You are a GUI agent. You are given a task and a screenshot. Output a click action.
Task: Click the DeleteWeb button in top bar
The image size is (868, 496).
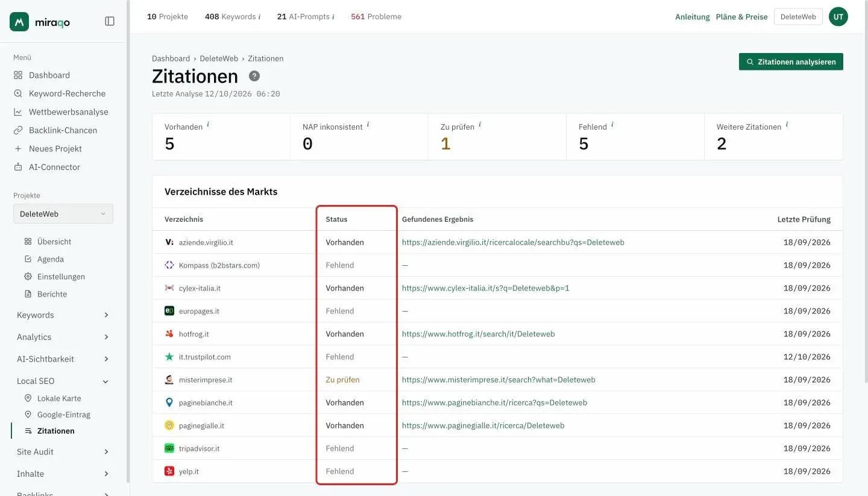[x=798, y=17]
